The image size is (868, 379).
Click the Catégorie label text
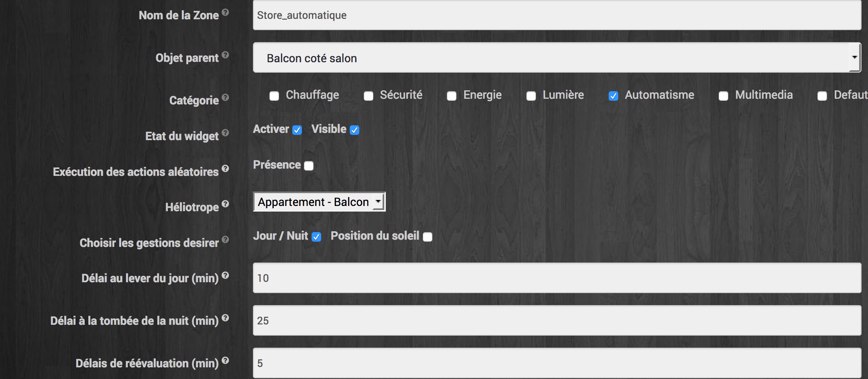[194, 100]
